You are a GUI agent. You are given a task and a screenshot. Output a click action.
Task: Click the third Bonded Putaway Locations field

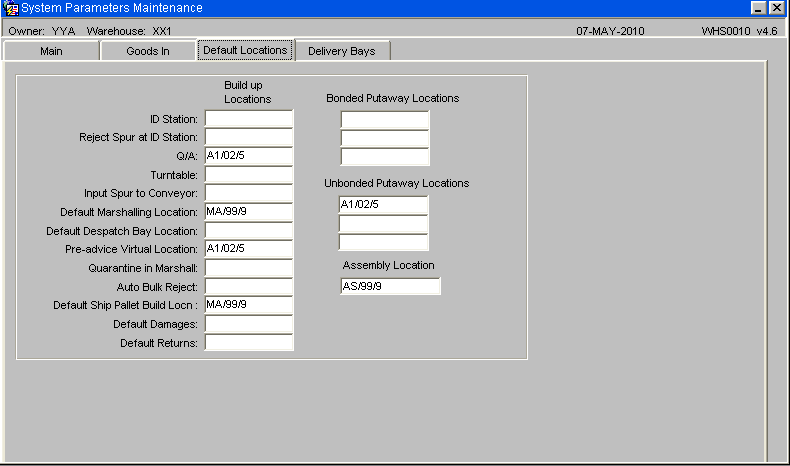coord(385,157)
